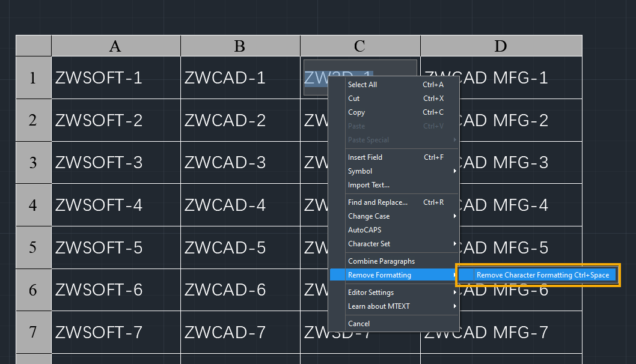This screenshot has width=636, height=364.
Task: Click cell ZWSOFT-5
Action: tap(116, 247)
